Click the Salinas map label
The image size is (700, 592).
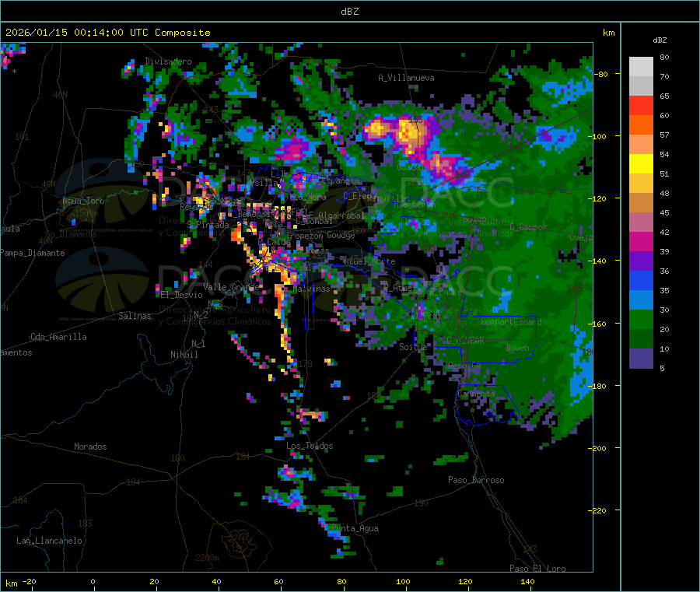click(x=135, y=316)
